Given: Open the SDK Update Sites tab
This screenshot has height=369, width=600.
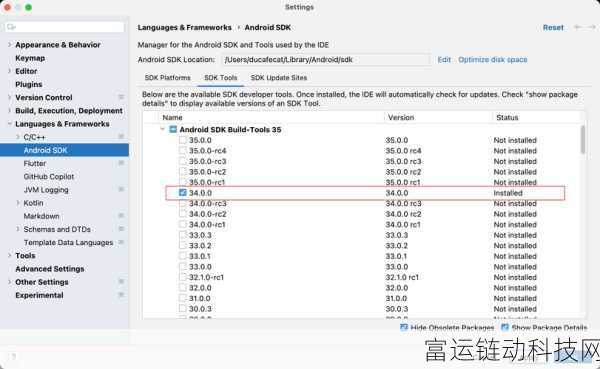Looking at the screenshot, I should click(x=279, y=78).
